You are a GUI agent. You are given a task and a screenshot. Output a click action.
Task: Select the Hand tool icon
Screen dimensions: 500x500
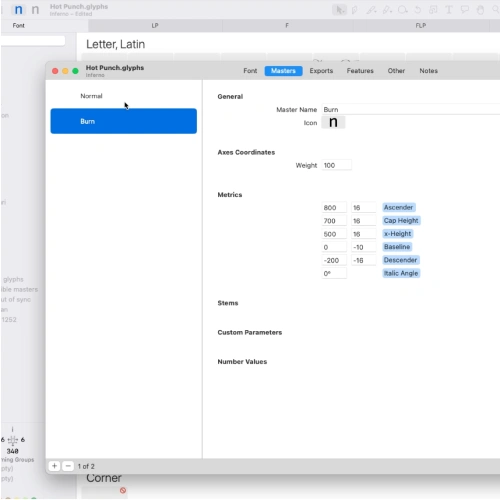point(480,10)
